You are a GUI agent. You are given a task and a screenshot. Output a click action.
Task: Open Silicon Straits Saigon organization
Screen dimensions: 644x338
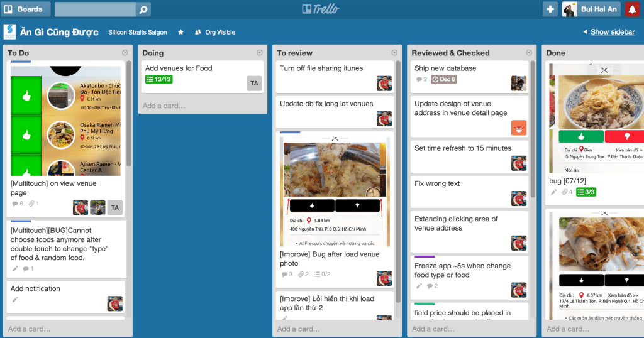click(x=138, y=32)
